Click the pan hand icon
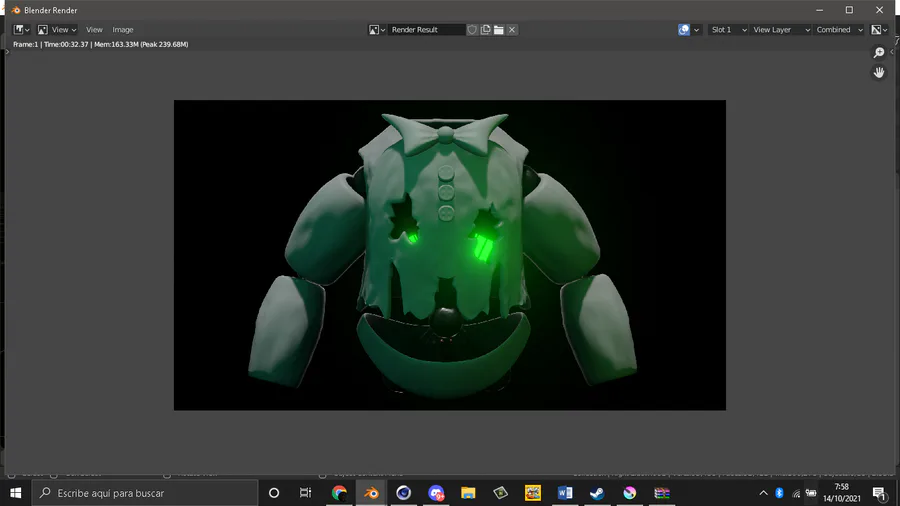 879,73
